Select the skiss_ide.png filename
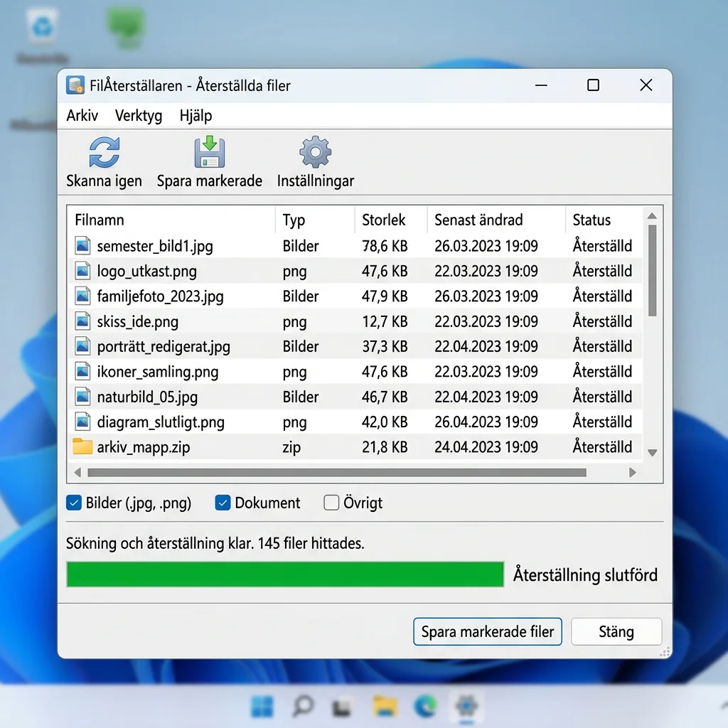The width and height of the screenshot is (728, 728). (x=137, y=322)
